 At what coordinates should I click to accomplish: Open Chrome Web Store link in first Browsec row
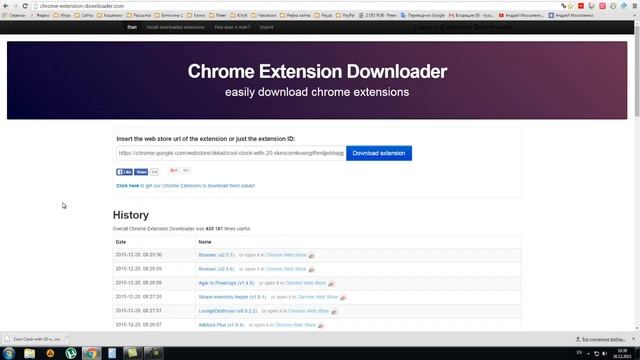286,255
